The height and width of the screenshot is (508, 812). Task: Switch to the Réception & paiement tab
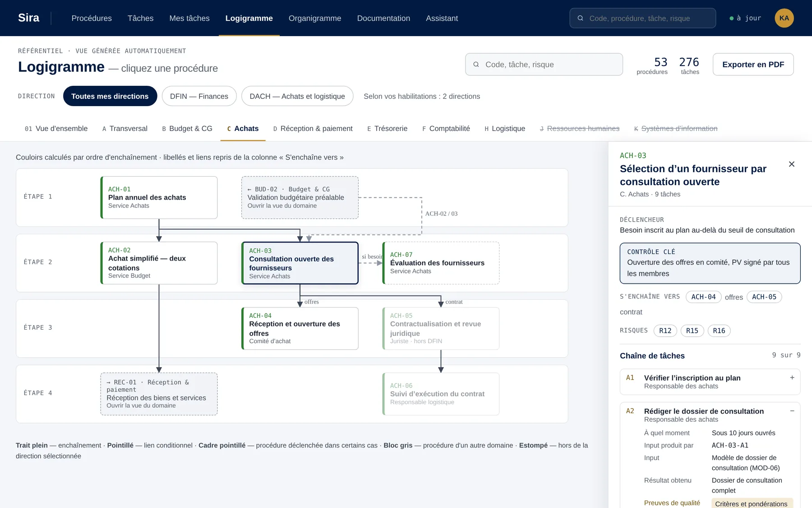click(313, 129)
